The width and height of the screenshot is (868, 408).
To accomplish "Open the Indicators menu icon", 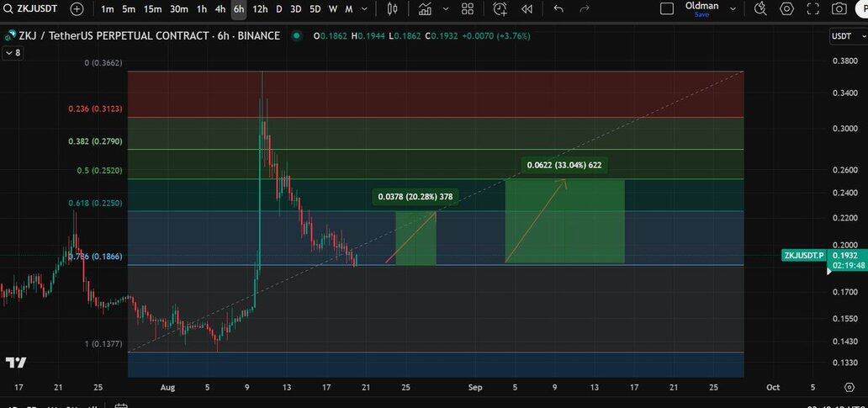I will (x=426, y=9).
